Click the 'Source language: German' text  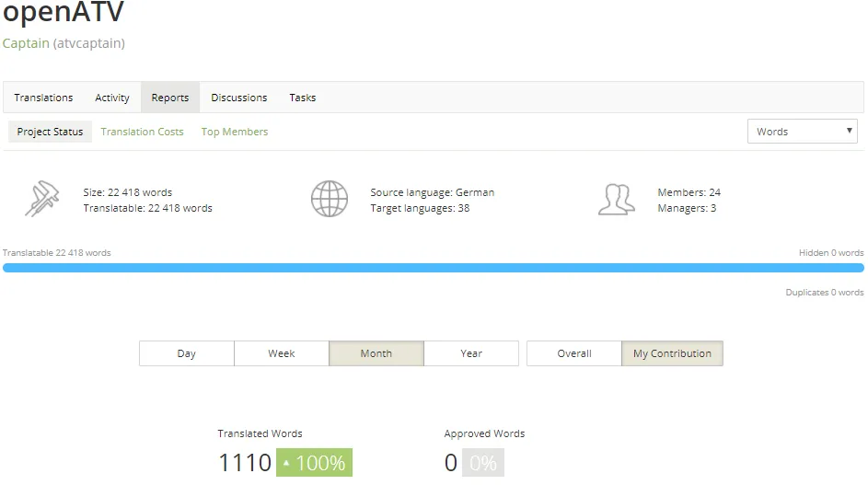click(x=433, y=192)
